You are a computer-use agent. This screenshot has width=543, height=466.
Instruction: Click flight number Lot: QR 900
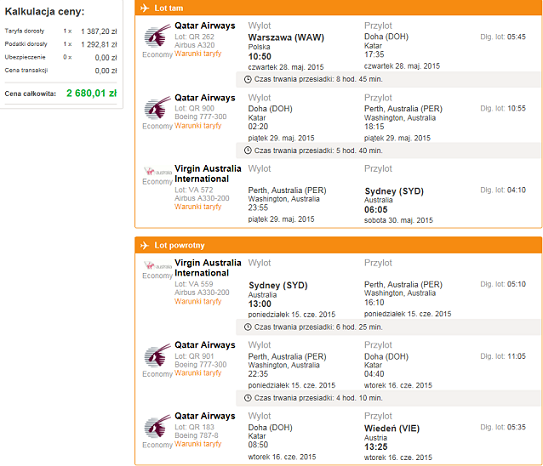pyautogui.click(x=194, y=108)
